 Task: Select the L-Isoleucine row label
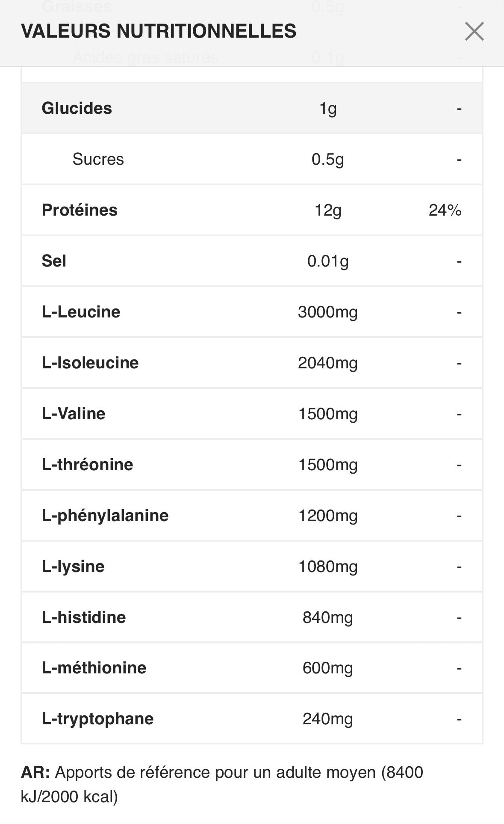pos(90,363)
